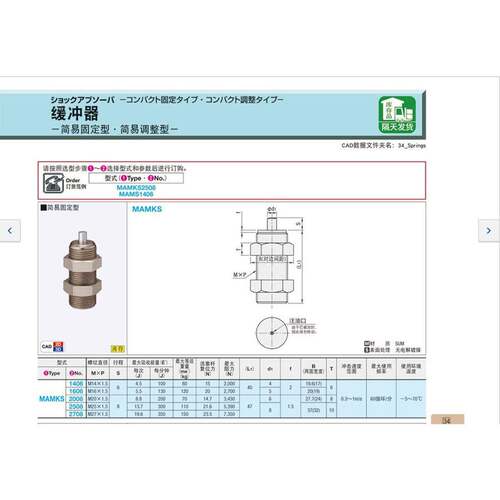This screenshot has width=500, height=500.
Task: Click the page number tab 34
Action: (x=447, y=420)
